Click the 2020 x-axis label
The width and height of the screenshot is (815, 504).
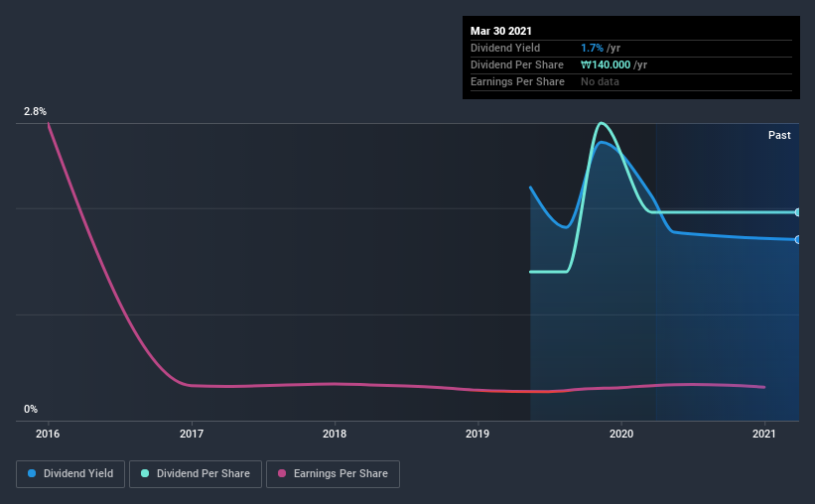[621, 434]
